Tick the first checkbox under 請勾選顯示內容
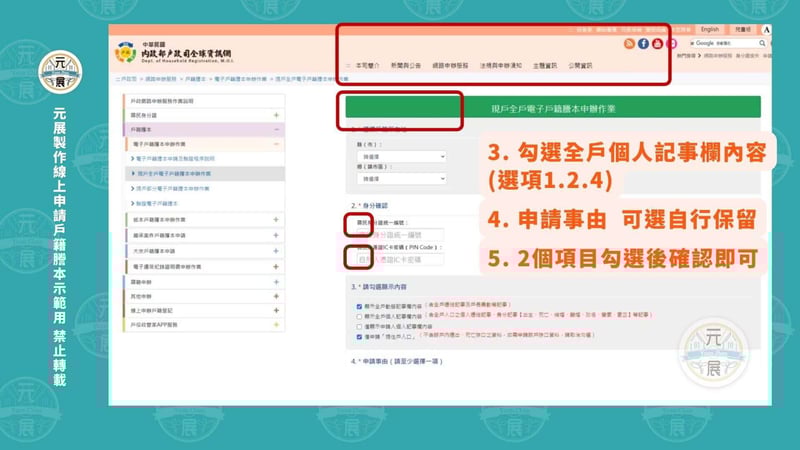The width and height of the screenshot is (800, 450). click(x=359, y=307)
